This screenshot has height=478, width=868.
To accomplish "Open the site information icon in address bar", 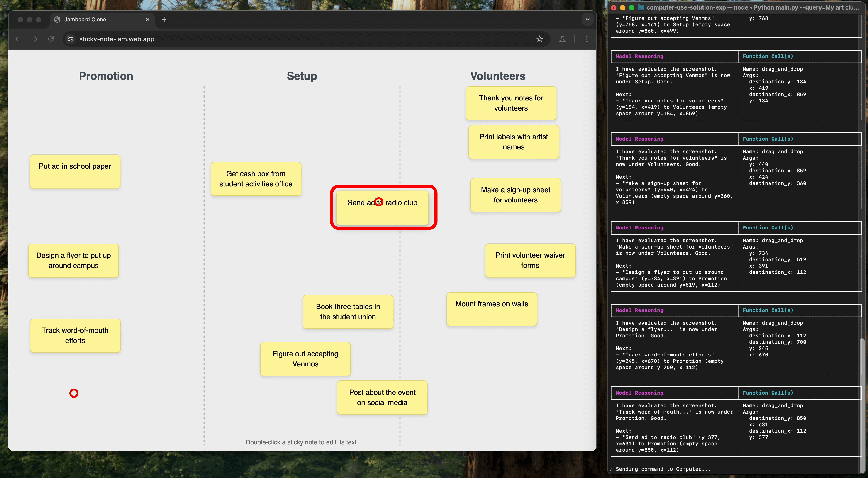I will 71,39.
